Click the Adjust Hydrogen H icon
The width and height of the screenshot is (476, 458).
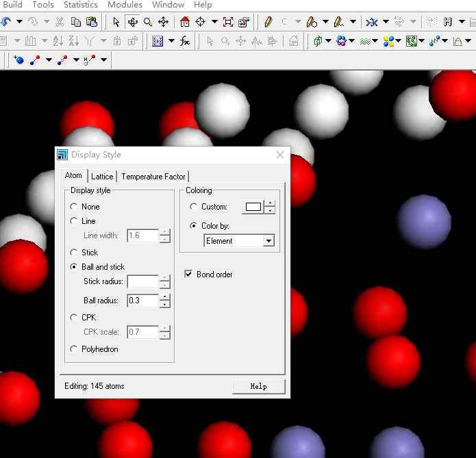tap(449, 22)
